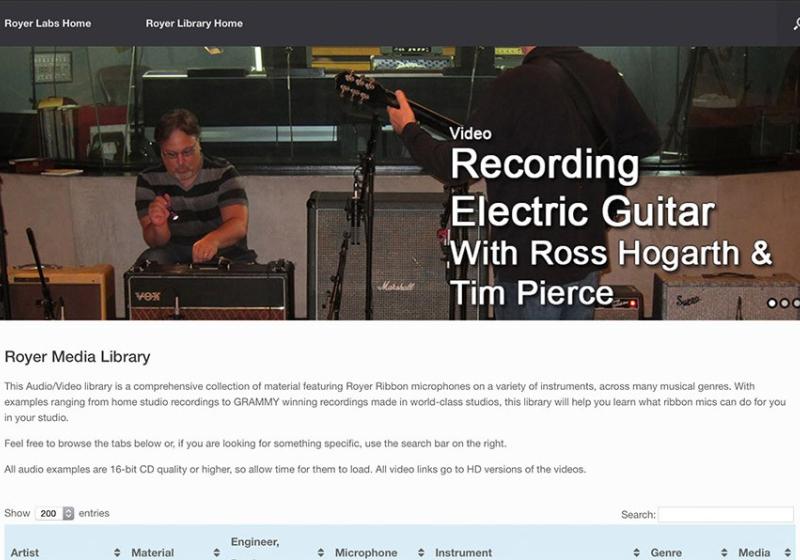Click the Royer Media Library heading
This screenshot has width=800, height=560.
[77, 356]
